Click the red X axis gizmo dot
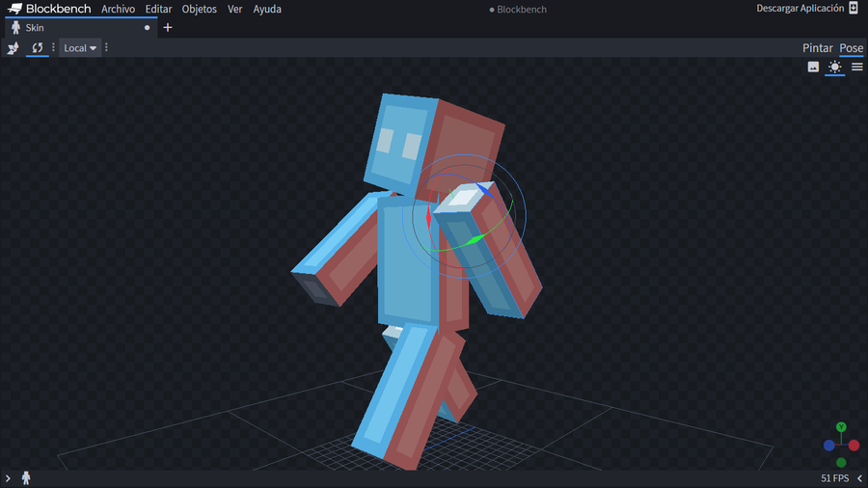Image resolution: width=868 pixels, height=488 pixels. click(x=854, y=446)
